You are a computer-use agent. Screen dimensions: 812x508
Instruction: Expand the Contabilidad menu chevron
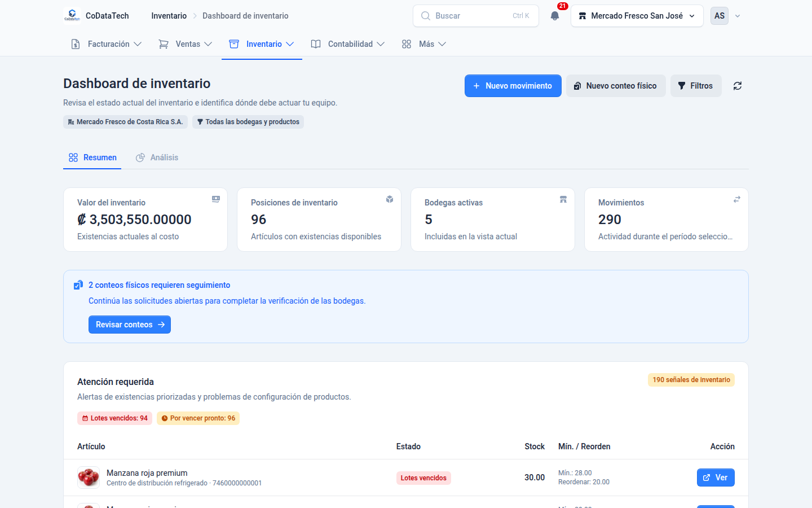click(381, 44)
